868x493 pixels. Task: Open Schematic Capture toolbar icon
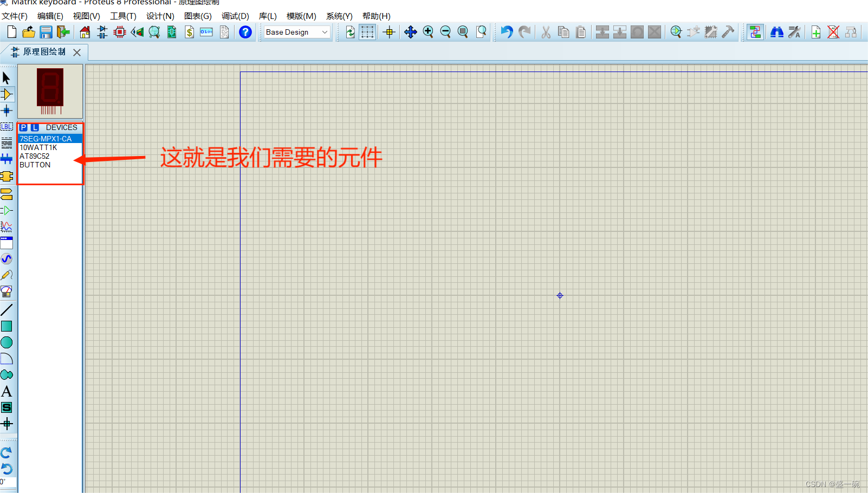tap(102, 32)
